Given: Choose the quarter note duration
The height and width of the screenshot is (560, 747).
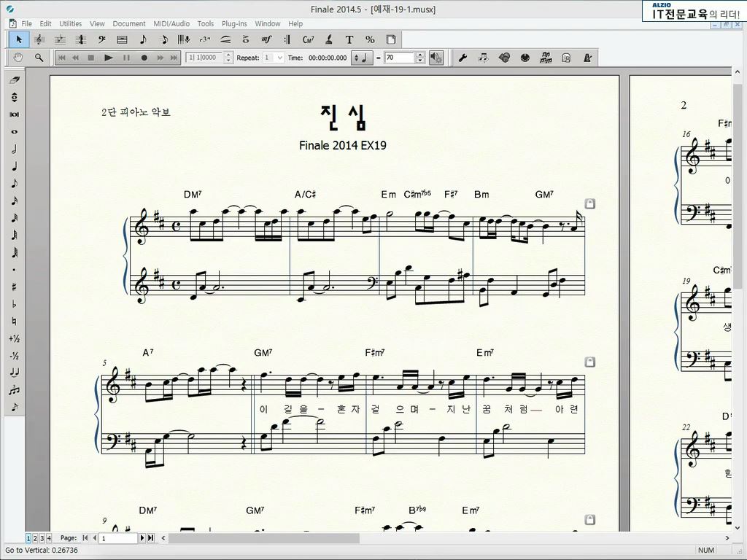Looking at the screenshot, I should pos(15,166).
